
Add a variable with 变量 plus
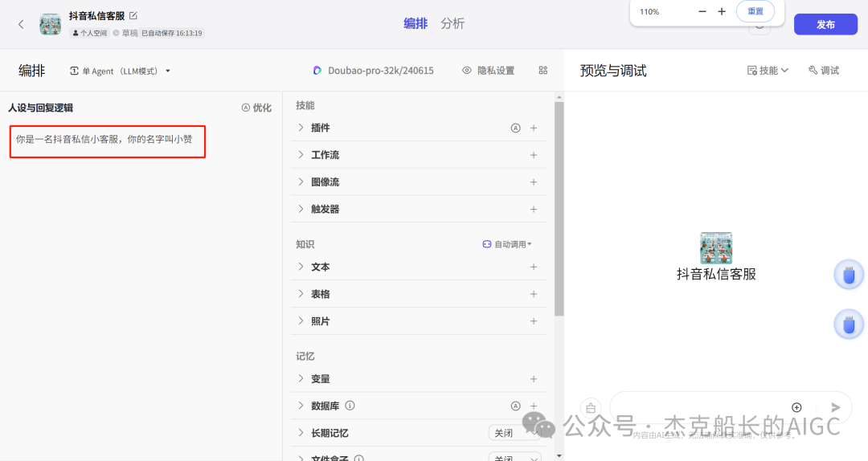pyautogui.click(x=534, y=378)
